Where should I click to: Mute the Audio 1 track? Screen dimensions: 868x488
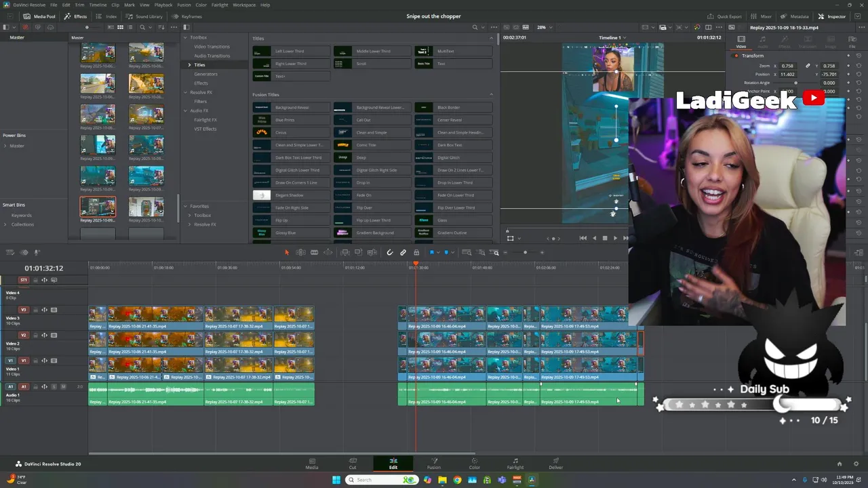point(63,386)
